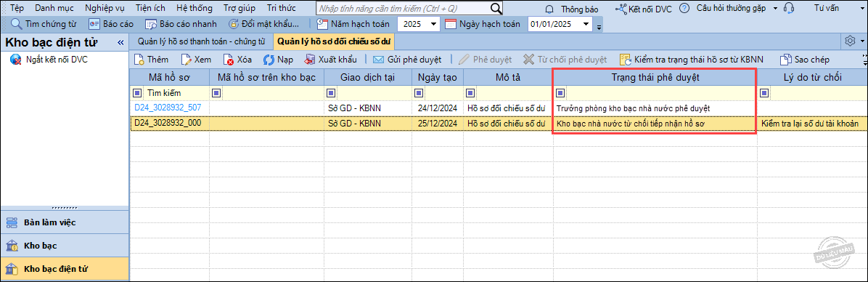Open filter operator for Giao dịch tại column
The image size is (868, 282).
(331, 92)
